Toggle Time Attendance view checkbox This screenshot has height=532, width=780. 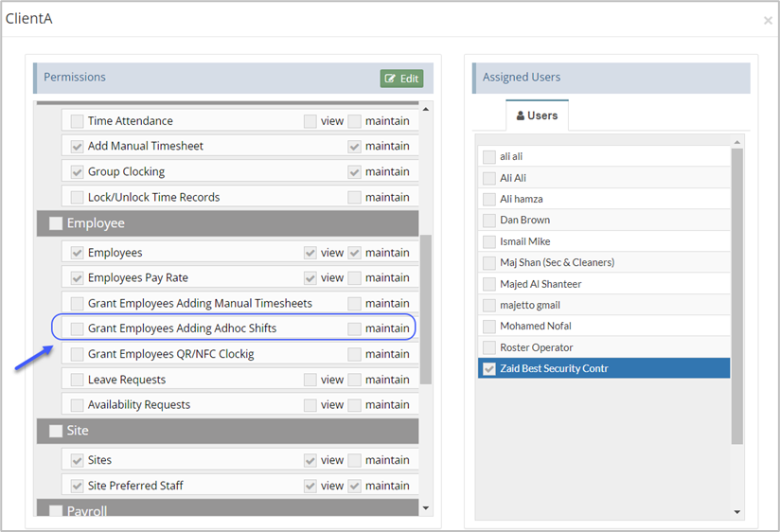310,121
